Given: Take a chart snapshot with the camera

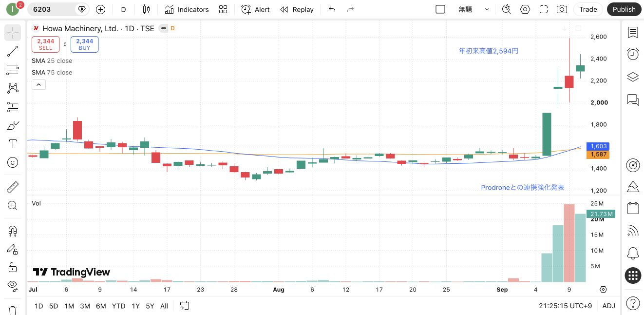Looking at the screenshot, I should coord(562,9).
